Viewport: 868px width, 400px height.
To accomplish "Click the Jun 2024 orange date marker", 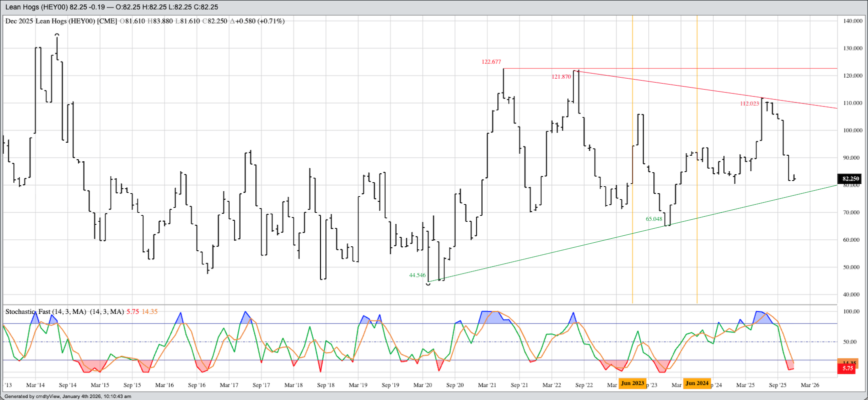I will coord(697,383).
